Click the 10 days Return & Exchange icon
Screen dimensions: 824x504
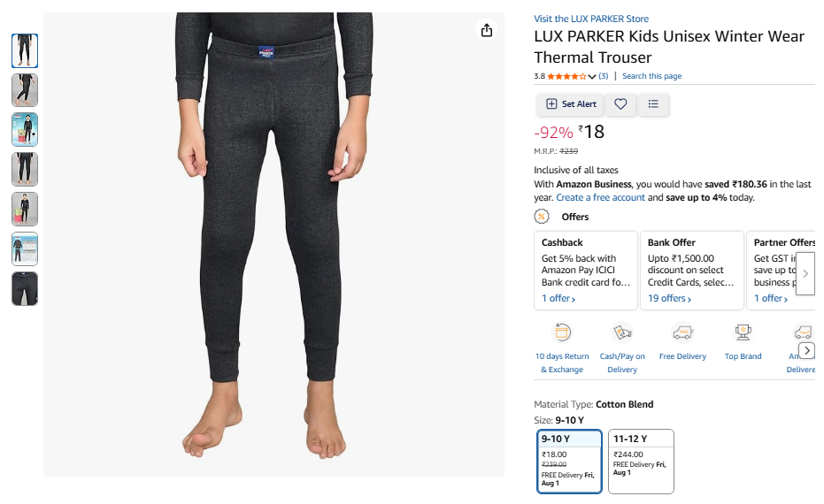[x=562, y=332]
